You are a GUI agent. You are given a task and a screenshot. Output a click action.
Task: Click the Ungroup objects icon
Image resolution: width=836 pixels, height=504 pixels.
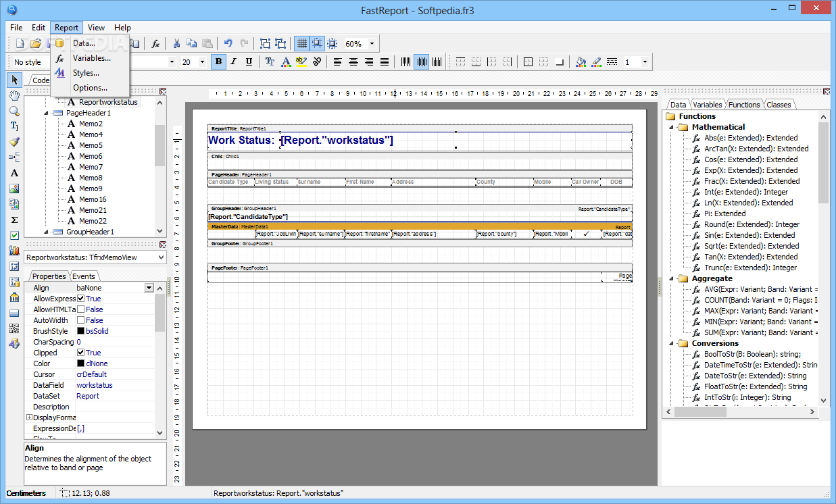[x=280, y=44]
